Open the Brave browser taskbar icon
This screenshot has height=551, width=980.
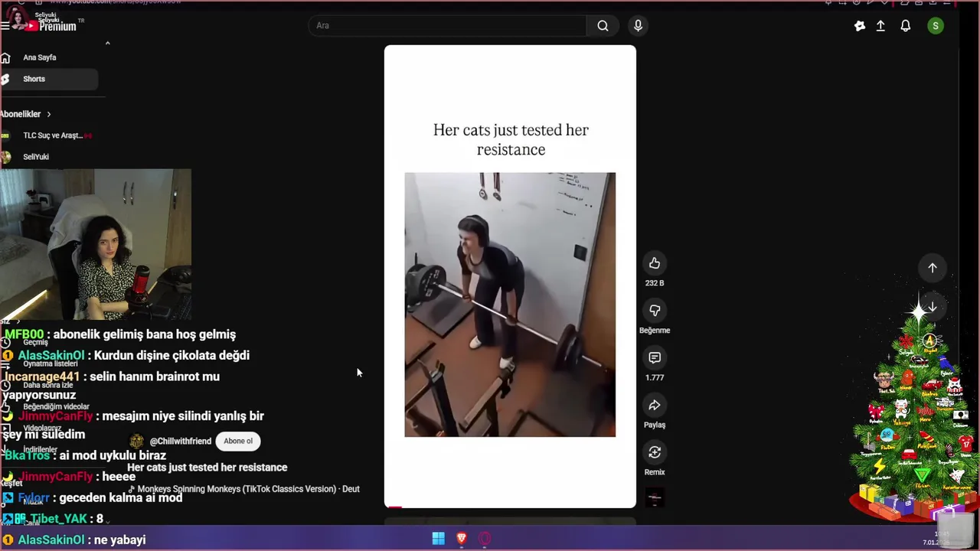(461, 539)
